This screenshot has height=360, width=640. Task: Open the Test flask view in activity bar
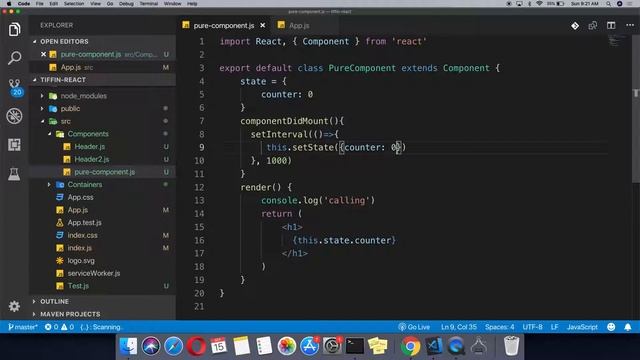14,174
